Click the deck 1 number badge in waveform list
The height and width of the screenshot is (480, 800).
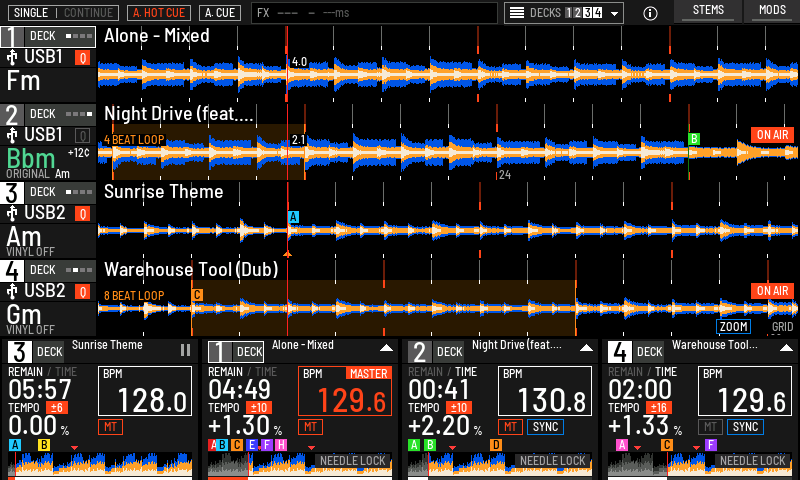pyautogui.click(x=12, y=37)
